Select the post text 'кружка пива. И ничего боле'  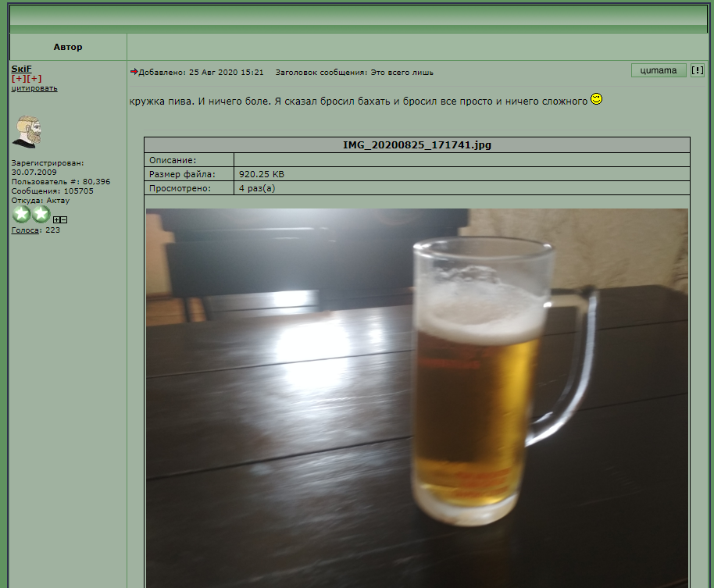pos(200,101)
